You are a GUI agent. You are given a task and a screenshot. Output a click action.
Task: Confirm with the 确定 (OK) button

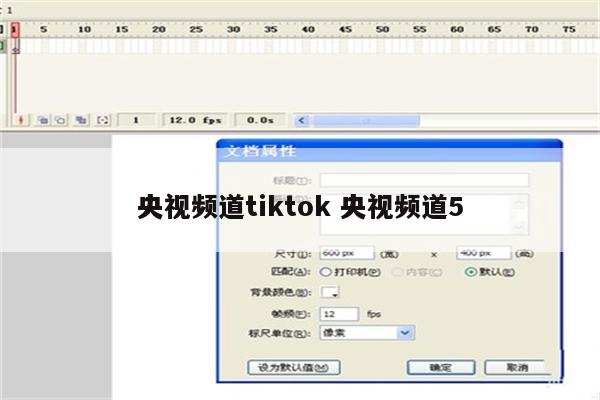tap(441, 367)
